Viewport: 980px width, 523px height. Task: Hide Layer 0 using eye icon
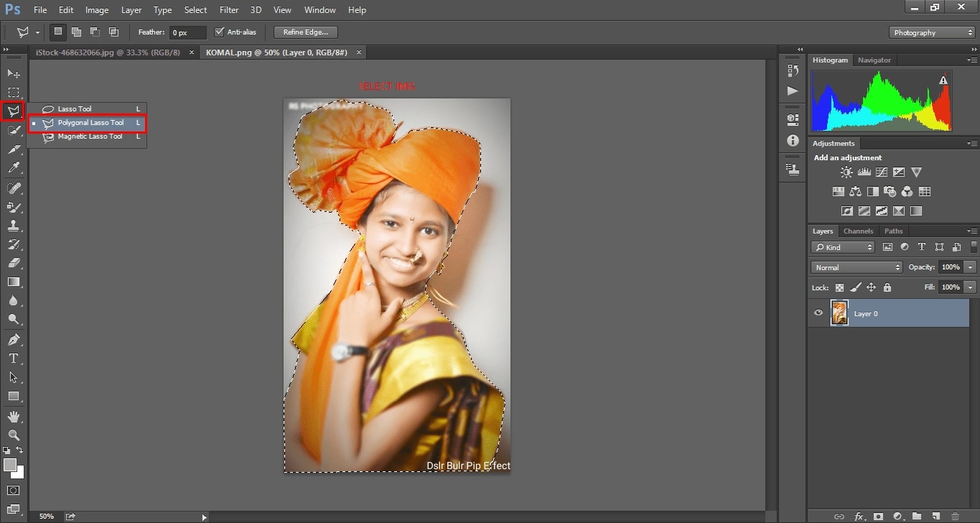coord(818,313)
